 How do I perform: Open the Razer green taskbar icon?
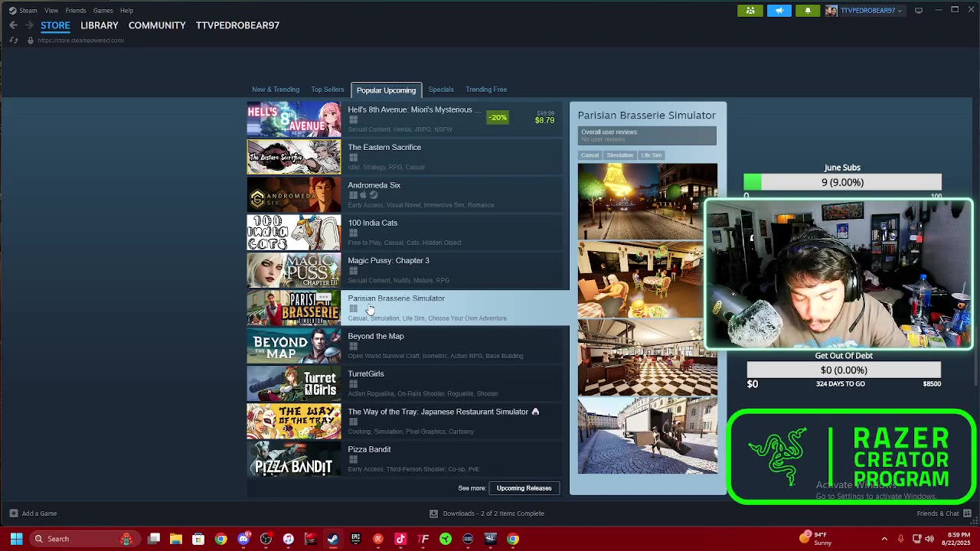(446, 539)
